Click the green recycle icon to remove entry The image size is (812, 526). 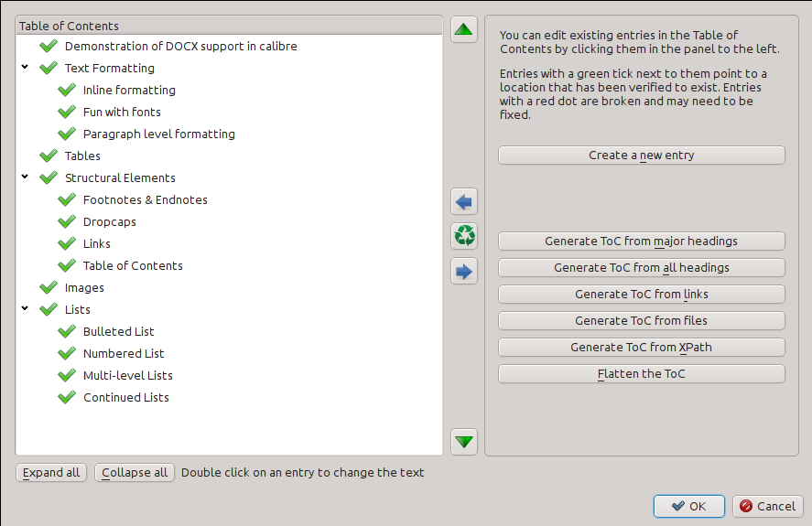pyautogui.click(x=465, y=236)
